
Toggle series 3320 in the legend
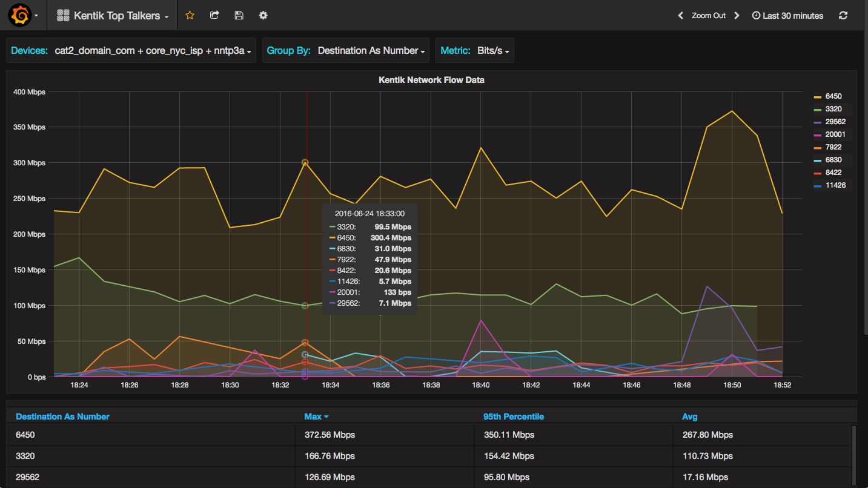833,109
